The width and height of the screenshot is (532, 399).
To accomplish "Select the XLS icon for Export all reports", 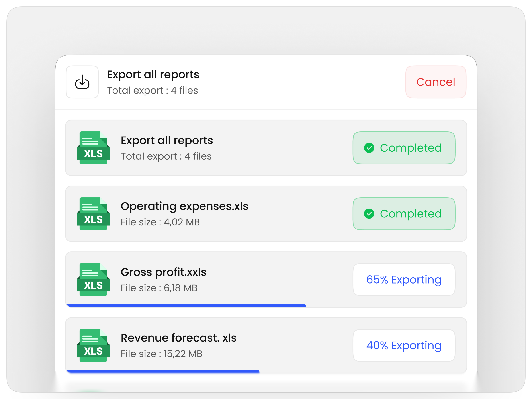I will 93,147.
